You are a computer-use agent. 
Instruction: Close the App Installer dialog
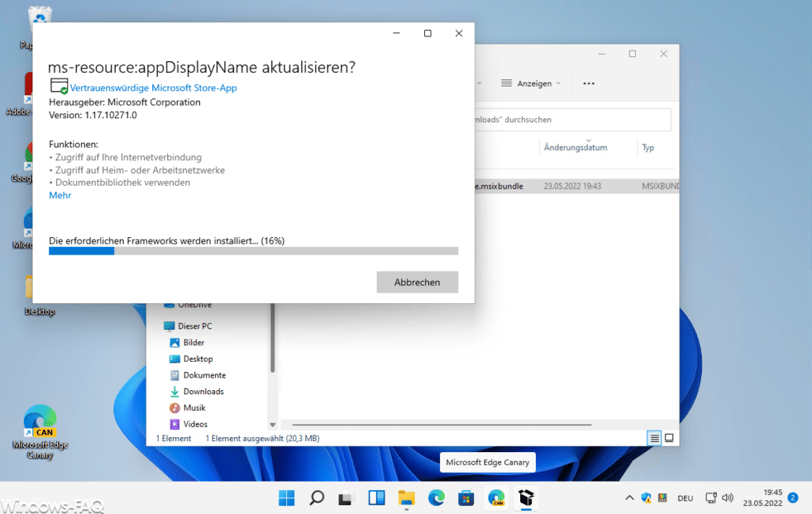459,33
